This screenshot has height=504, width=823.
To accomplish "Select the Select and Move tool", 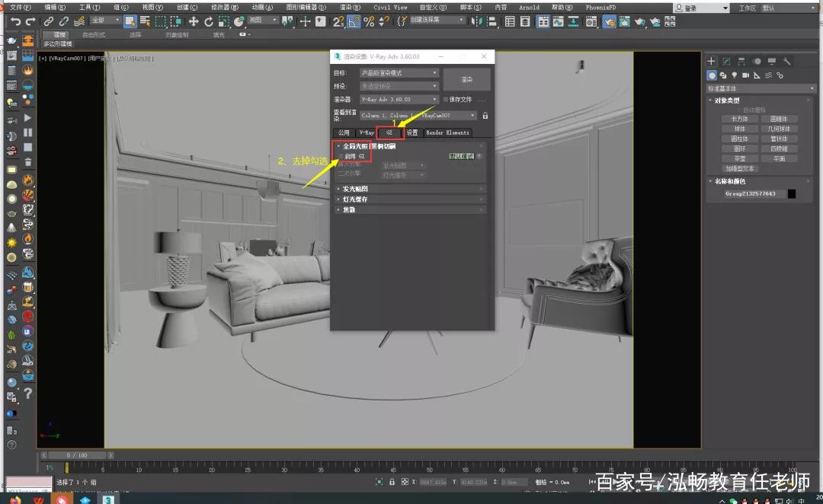I will tap(196, 21).
